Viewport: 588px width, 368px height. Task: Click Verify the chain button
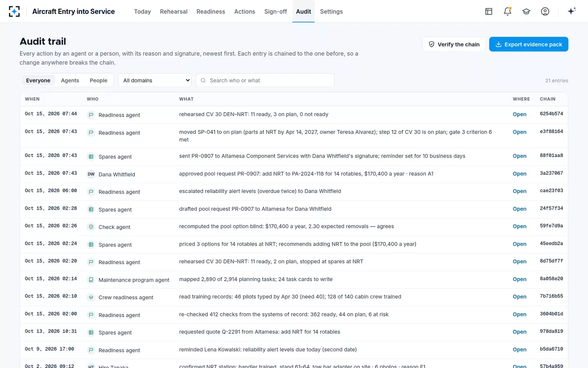[454, 44]
